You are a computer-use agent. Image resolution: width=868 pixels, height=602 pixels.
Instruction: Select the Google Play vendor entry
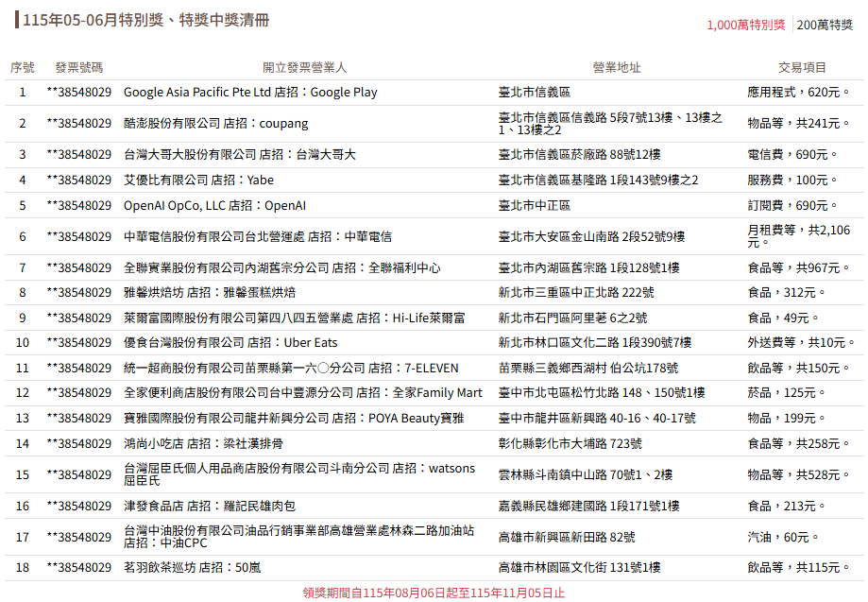(250, 93)
